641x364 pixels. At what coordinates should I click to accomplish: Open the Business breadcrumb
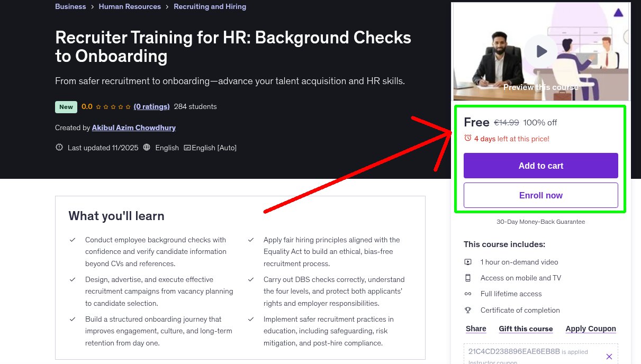click(x=70, y=6)
